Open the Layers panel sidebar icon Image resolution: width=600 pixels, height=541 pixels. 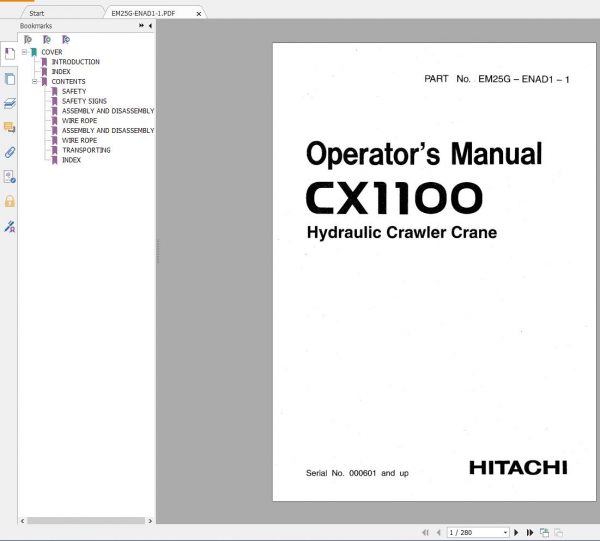[10, 103]
